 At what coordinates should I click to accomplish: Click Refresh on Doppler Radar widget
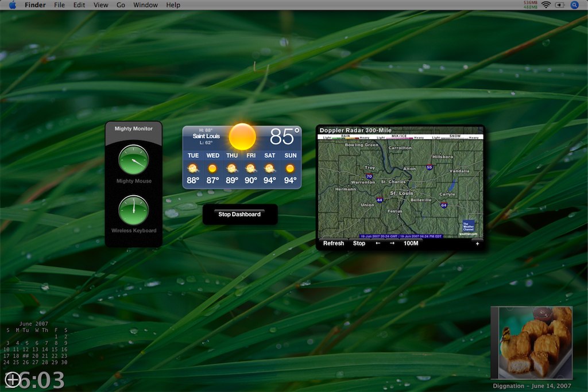point(334,243)
